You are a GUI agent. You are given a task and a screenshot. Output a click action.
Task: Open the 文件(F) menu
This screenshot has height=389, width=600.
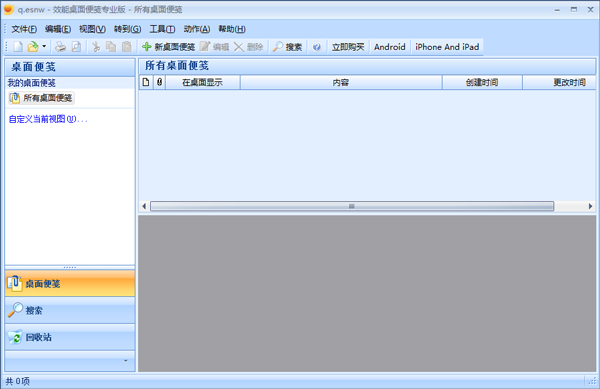24,29
